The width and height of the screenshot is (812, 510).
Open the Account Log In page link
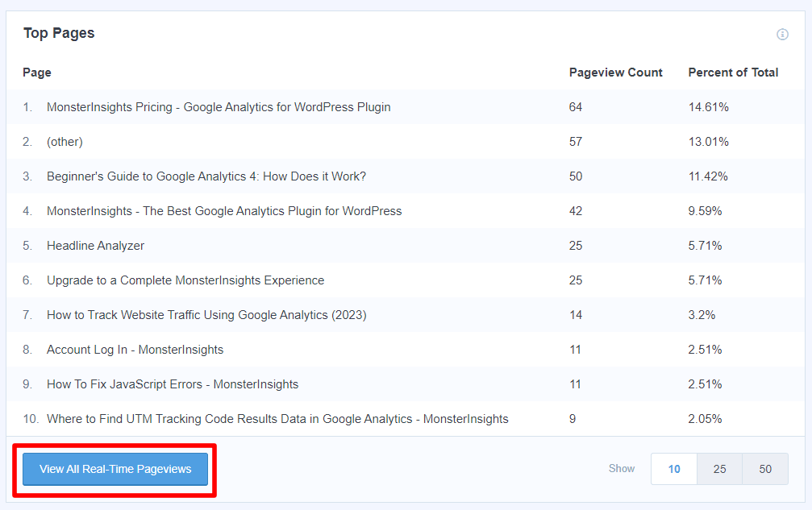(135, 349)
